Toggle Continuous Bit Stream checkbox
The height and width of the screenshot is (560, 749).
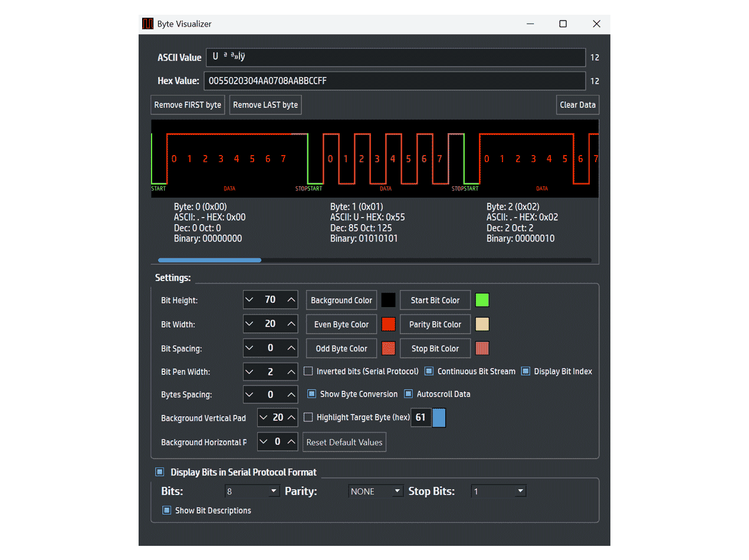click(x=429, y=371)
